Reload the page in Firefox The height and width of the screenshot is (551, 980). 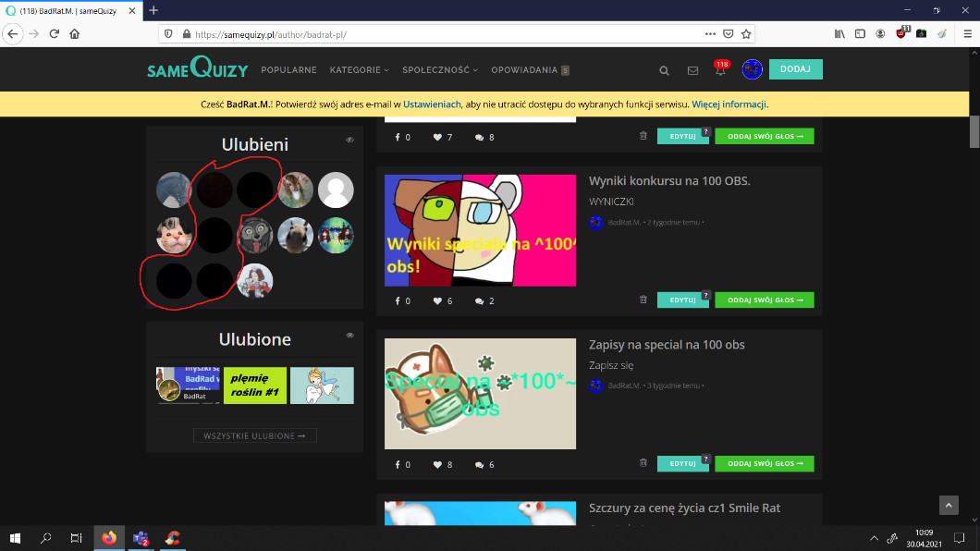[55, 33]
